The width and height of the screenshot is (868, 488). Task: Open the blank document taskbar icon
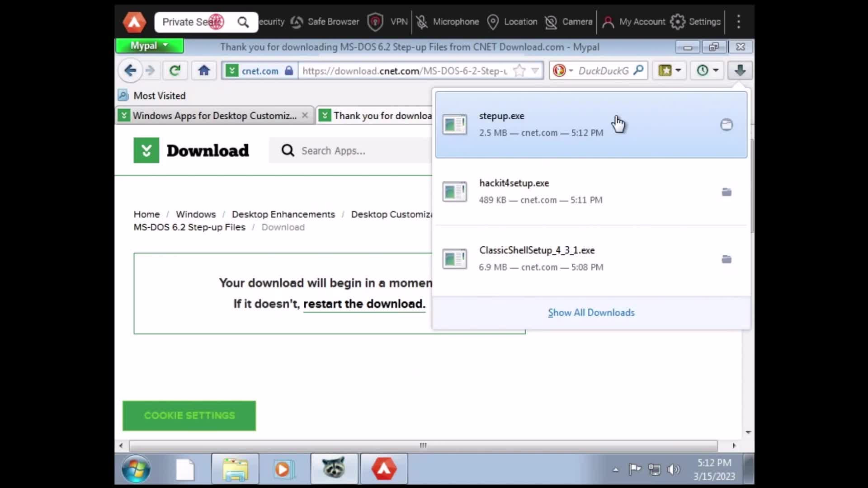click(185, 469)
